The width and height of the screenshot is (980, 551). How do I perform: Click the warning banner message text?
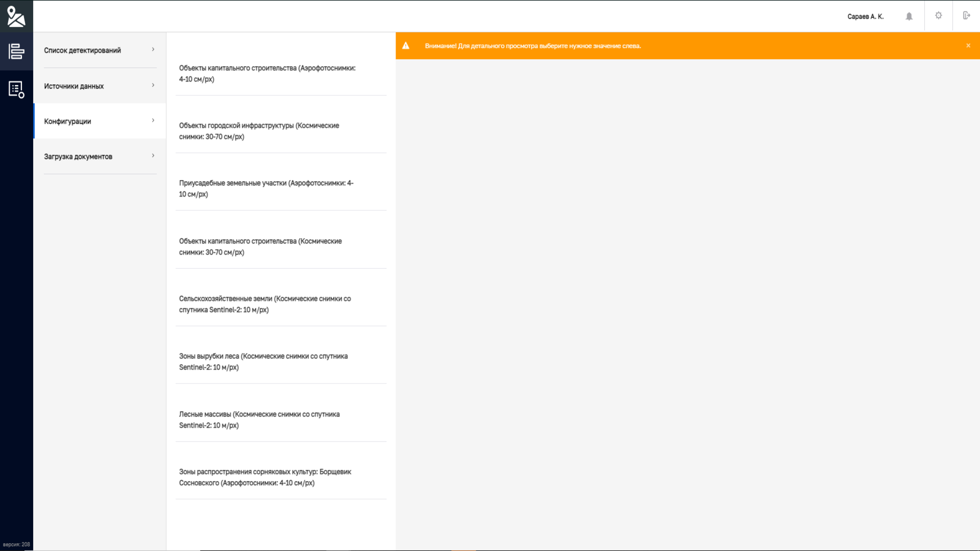point(533,46)
